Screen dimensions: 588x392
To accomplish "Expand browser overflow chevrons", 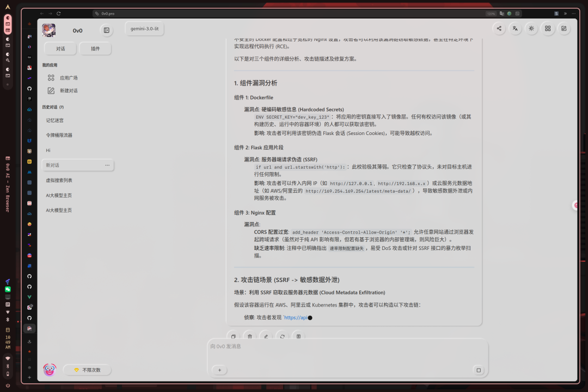I will pos(566,14).
